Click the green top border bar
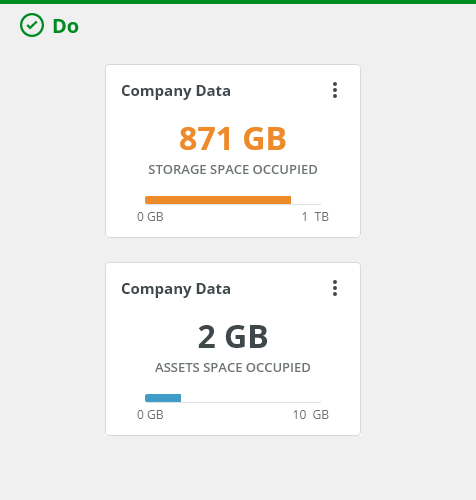This screenshot has width=476, height=500. [238, 2]
